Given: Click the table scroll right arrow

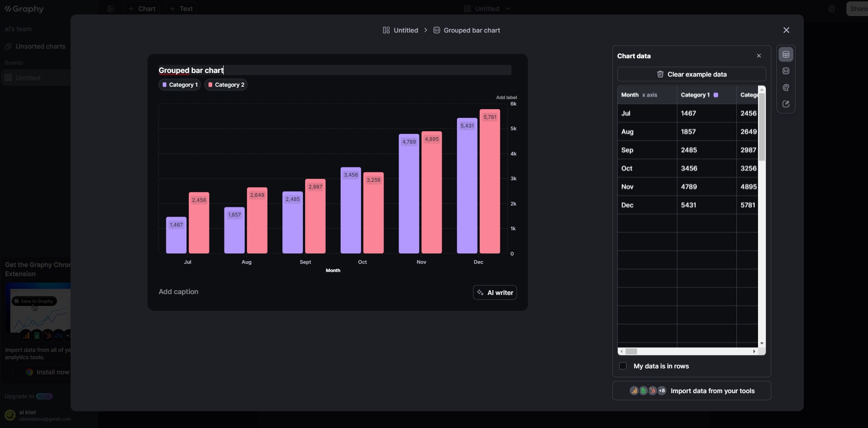Looking at the screenshot, I should (x=754, y=351).
